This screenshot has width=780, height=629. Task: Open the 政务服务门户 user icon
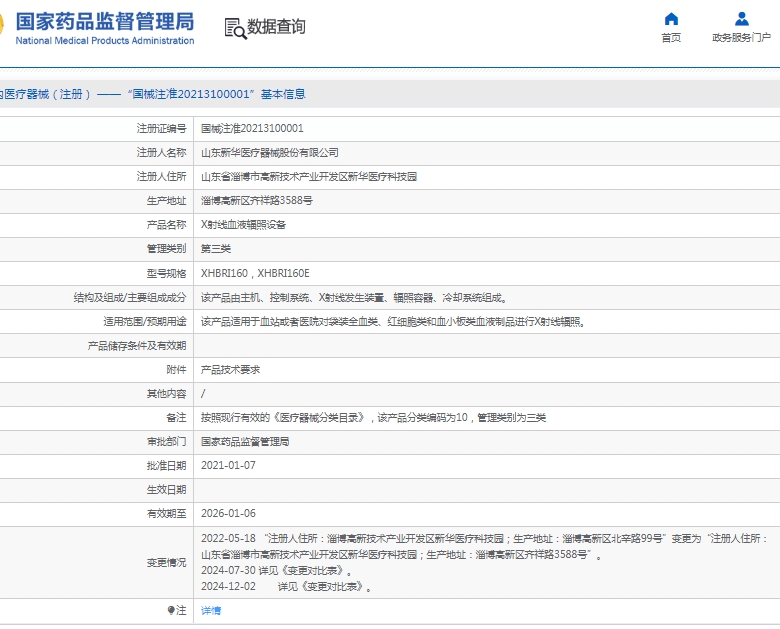click(x=741, y=19)
